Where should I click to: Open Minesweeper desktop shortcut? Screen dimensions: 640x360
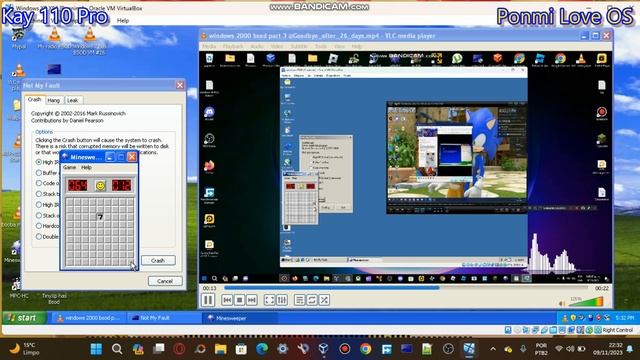click(x=16, y=251)
